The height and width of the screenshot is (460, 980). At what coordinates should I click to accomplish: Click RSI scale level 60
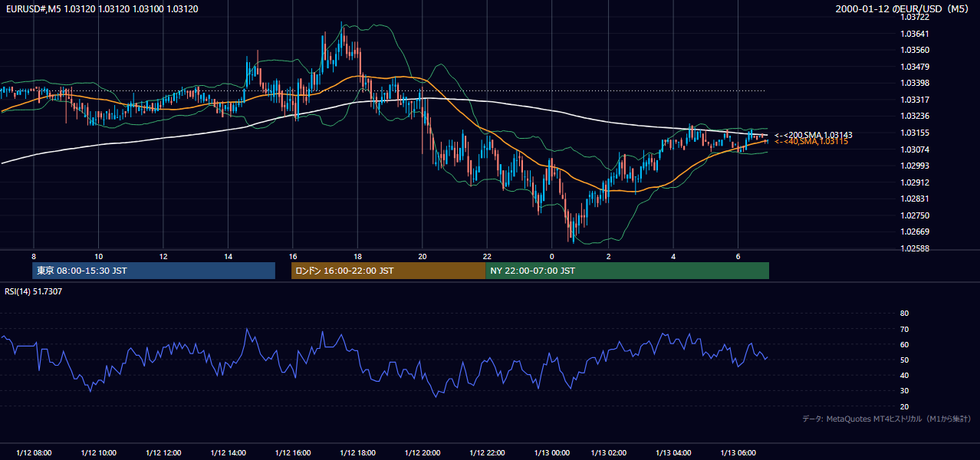click(x=904, y=344)
